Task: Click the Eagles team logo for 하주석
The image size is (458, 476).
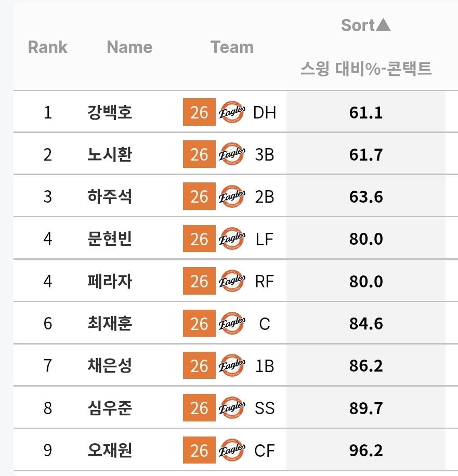Action: tap(232, 197)
